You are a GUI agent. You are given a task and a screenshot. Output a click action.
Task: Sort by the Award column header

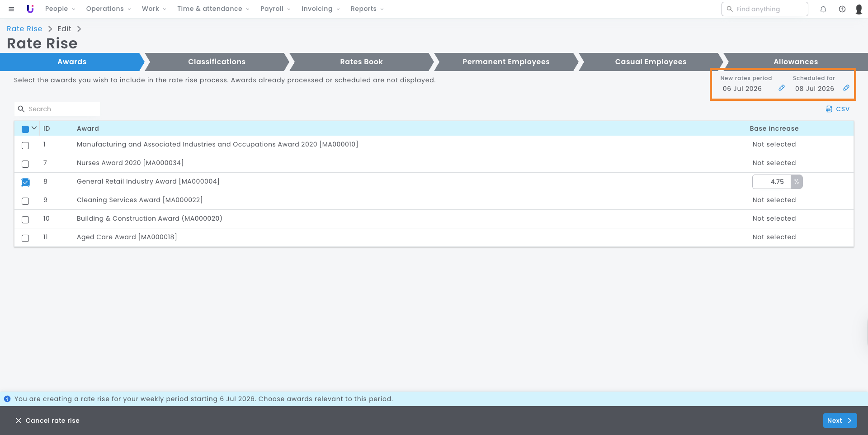click(x=88, y=128)
